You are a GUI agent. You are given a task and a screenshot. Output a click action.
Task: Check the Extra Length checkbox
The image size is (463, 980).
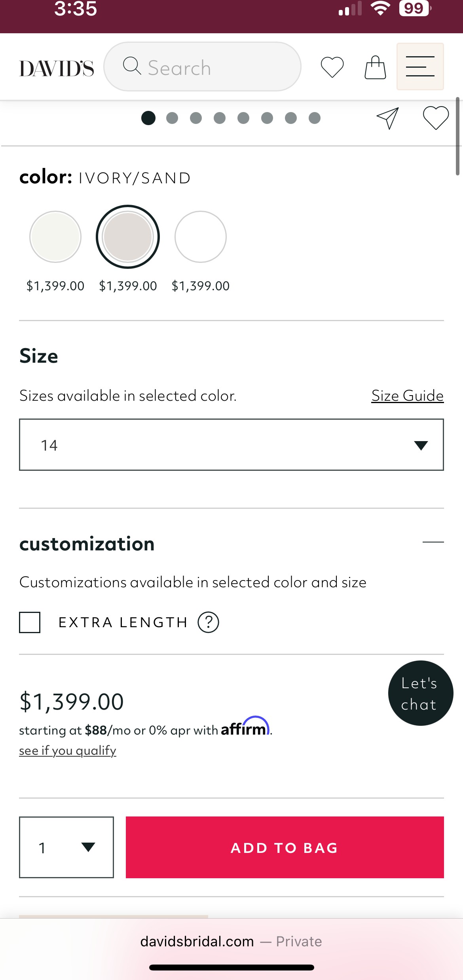coord(30,622)
